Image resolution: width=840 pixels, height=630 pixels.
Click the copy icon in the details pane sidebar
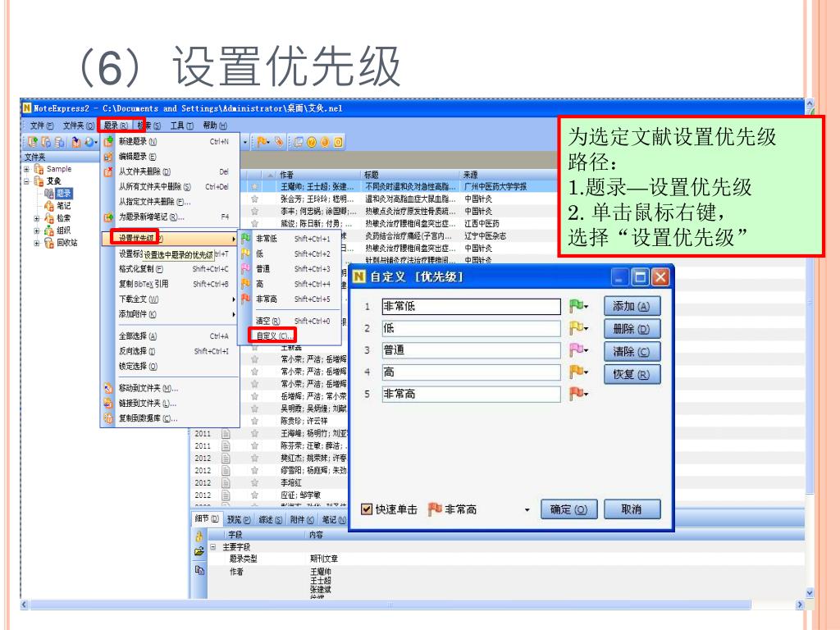[x=199, y=570]
